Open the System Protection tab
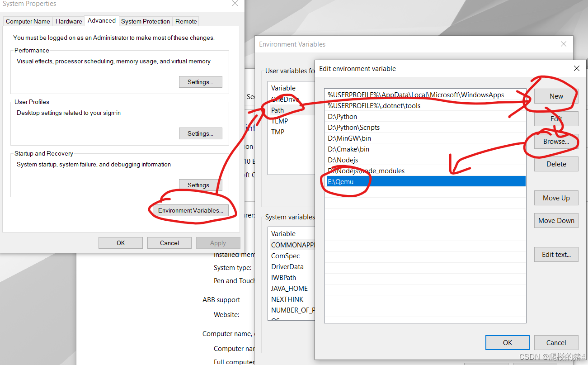588x365 pixels. 146,21
